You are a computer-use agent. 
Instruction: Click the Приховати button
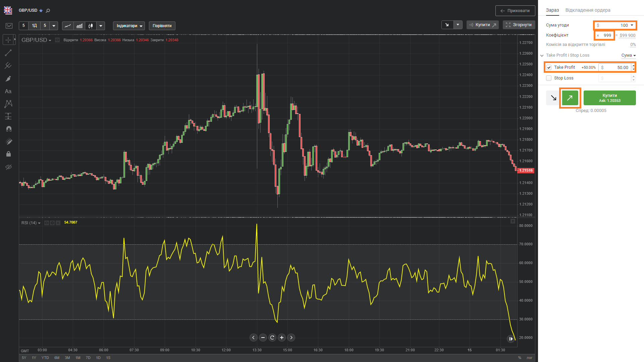pos(515,11)
